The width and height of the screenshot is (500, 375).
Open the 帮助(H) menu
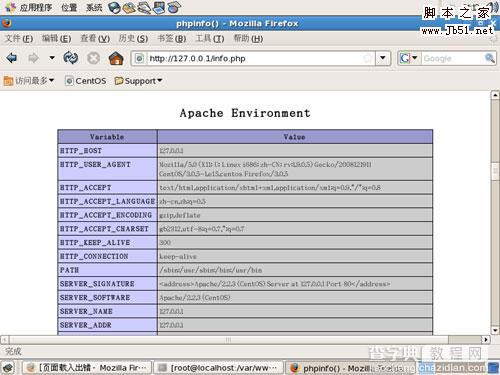point(248,39)
